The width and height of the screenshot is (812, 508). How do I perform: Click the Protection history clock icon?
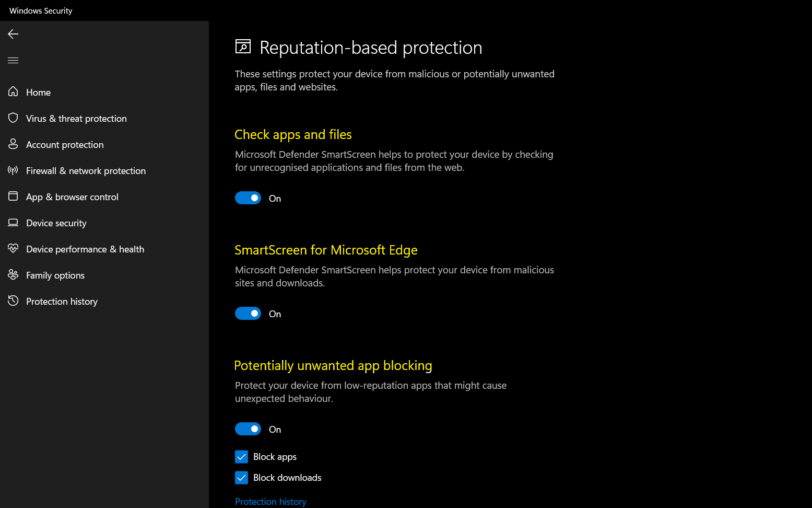pos(13,301)
